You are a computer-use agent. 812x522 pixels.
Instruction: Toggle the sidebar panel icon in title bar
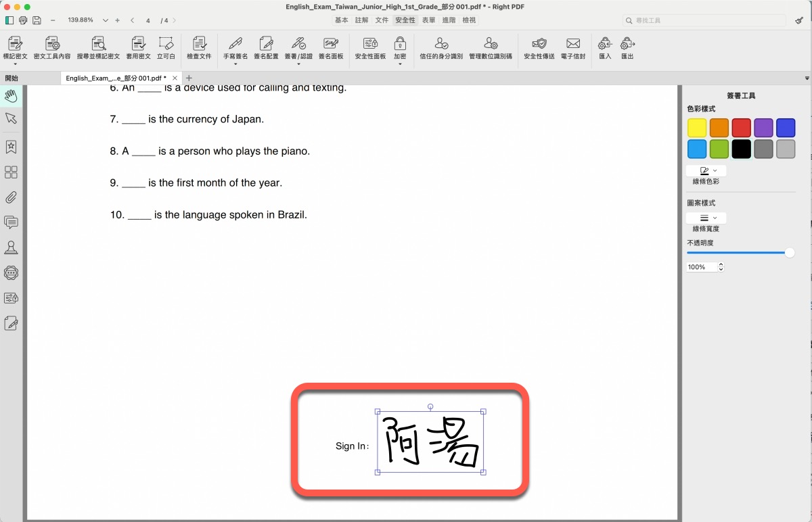coord(9,20)
